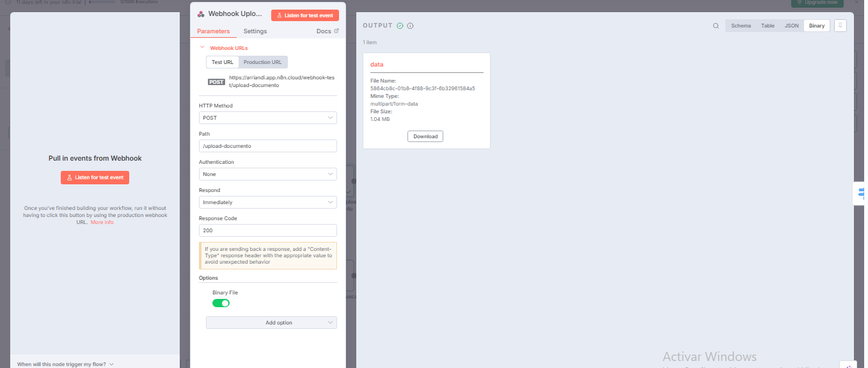This screenshot has width=868, height=368.
Task: Expand 'When will this node trigger my flow?'
Action: point(65,364)
